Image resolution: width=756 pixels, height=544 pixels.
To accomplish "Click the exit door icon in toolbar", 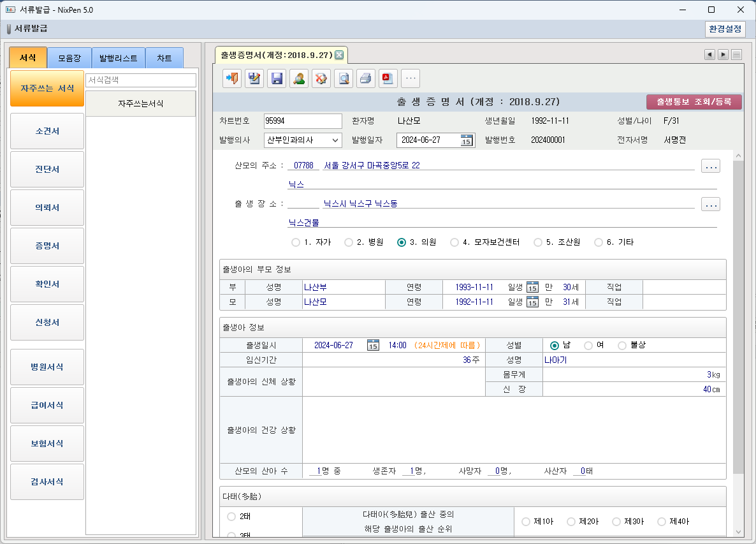I will pyautogui.click(x=232, y=78).
